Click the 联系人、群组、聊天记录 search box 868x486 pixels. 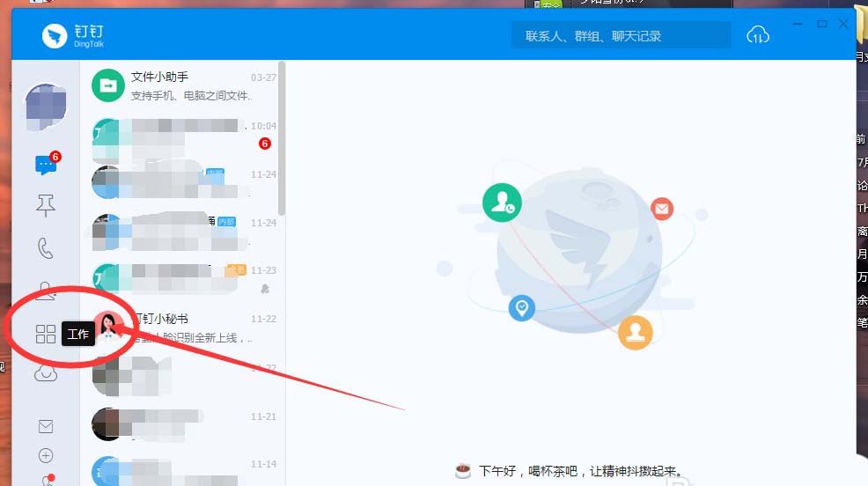tap(621, 36)
